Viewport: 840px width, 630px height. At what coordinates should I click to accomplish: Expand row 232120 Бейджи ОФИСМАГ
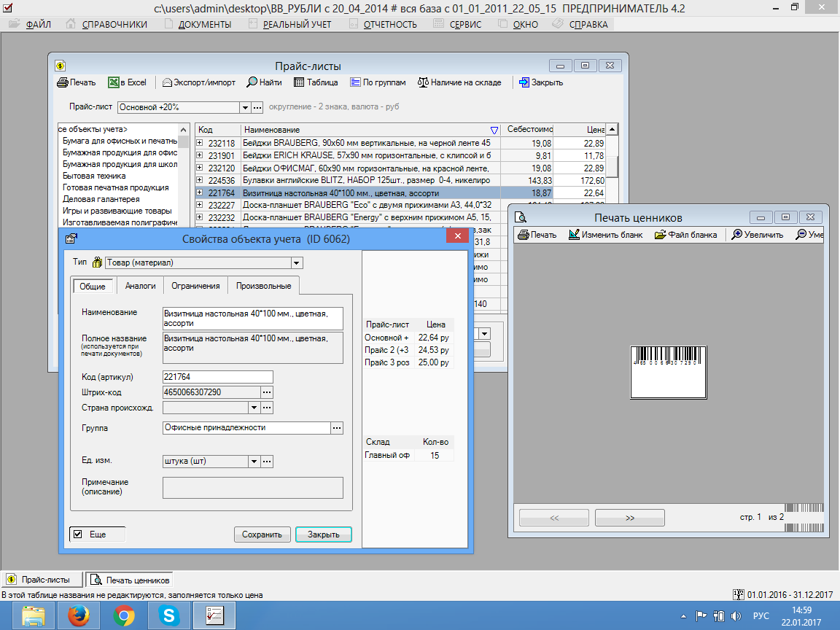[x=199, y=168]
